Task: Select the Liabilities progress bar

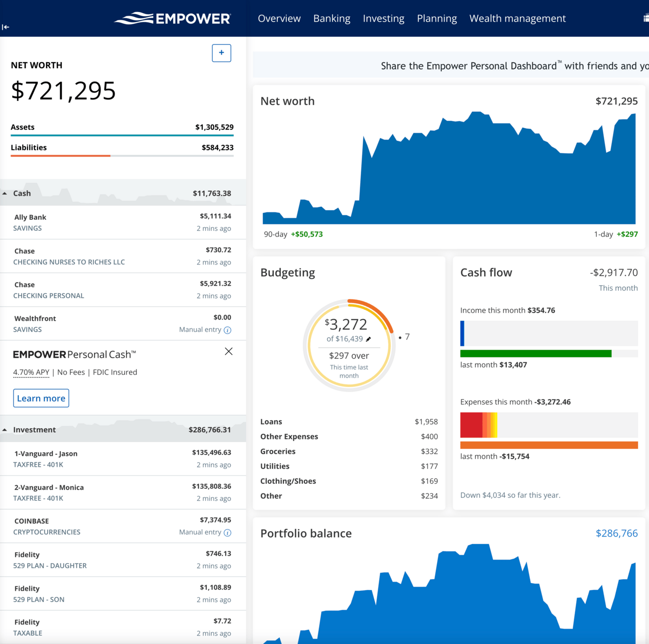Action: point(122,156)
